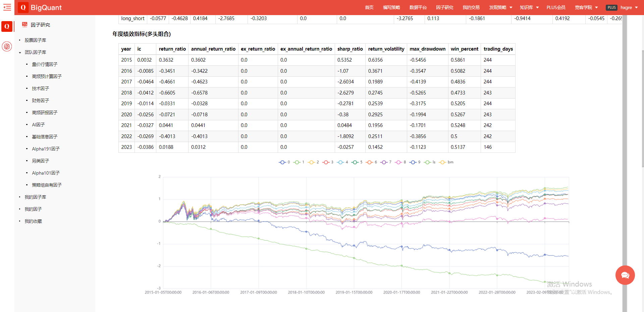The image size is (644, 312).
Task: Open the brain AI sidebar icon
Action: 7,47
